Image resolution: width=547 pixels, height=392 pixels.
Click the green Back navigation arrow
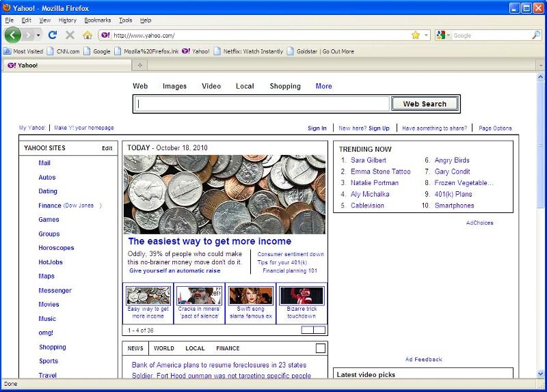(x=13, y=36)
